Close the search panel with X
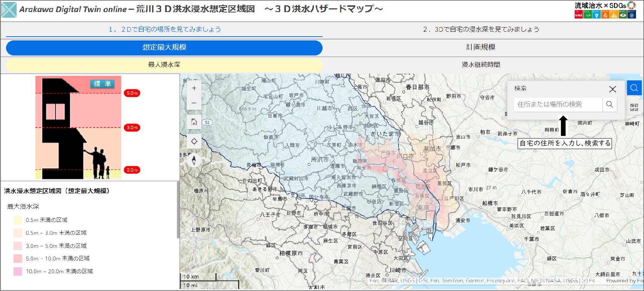Image resolution: width=644 pixels, height=291 pixels. [613, 89]
